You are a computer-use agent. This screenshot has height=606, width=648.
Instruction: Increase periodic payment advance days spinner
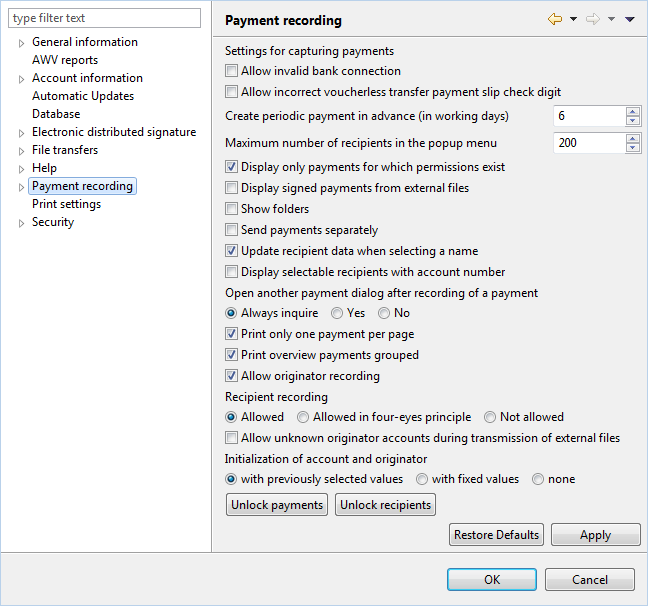coord(633,112)
